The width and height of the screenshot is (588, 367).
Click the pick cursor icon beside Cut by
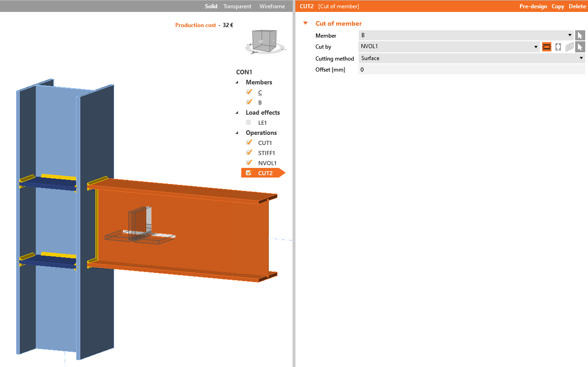point(580,47)
